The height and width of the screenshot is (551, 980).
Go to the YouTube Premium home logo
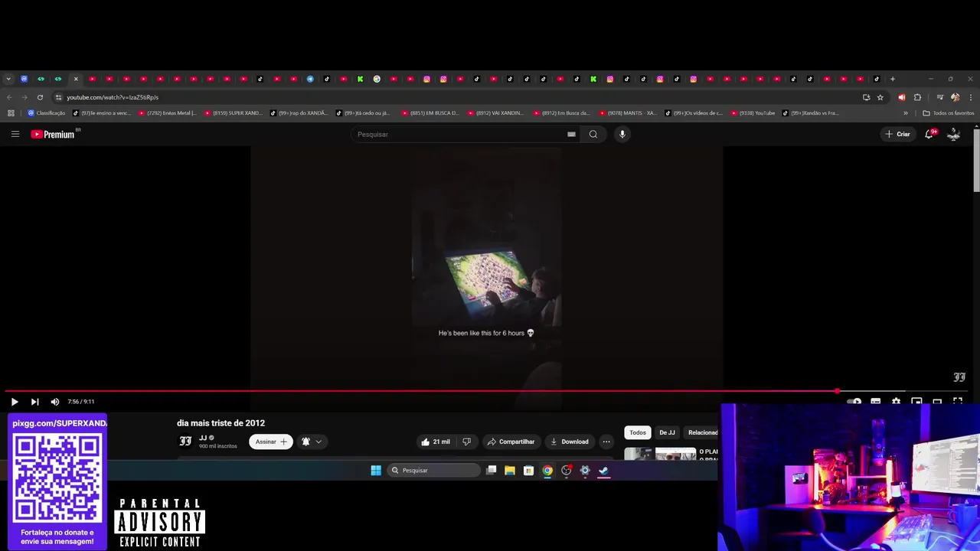point(53,134)
